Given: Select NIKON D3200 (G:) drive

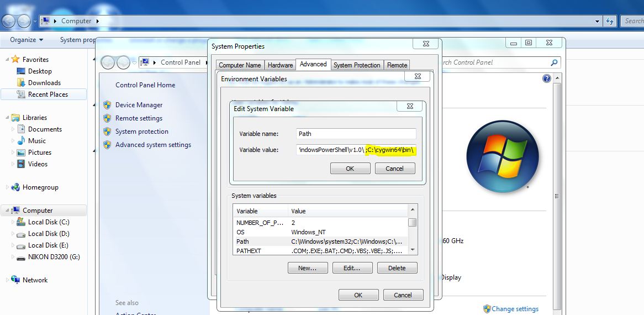Looking at the screenshot, I should (x=54, y=256).
